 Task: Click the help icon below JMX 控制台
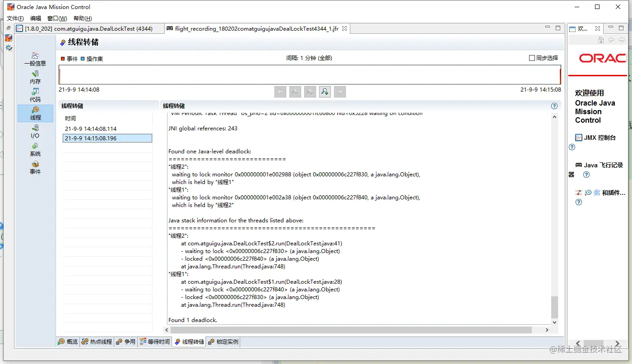572,147
